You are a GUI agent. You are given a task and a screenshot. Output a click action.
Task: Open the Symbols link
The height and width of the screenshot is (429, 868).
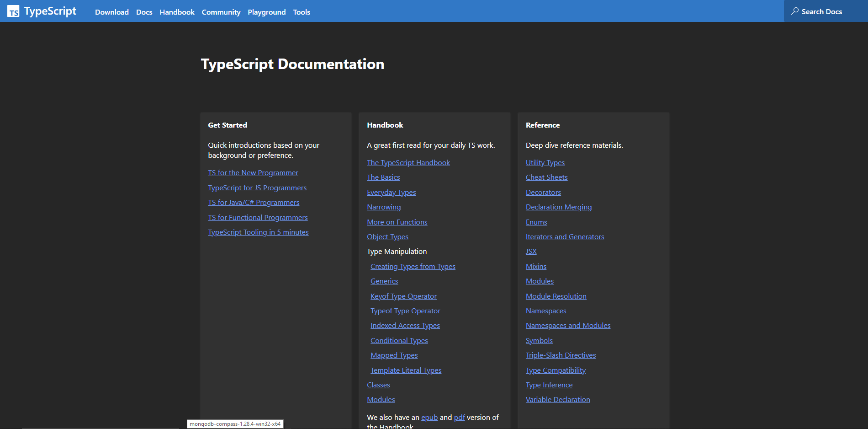click(539, 341)
